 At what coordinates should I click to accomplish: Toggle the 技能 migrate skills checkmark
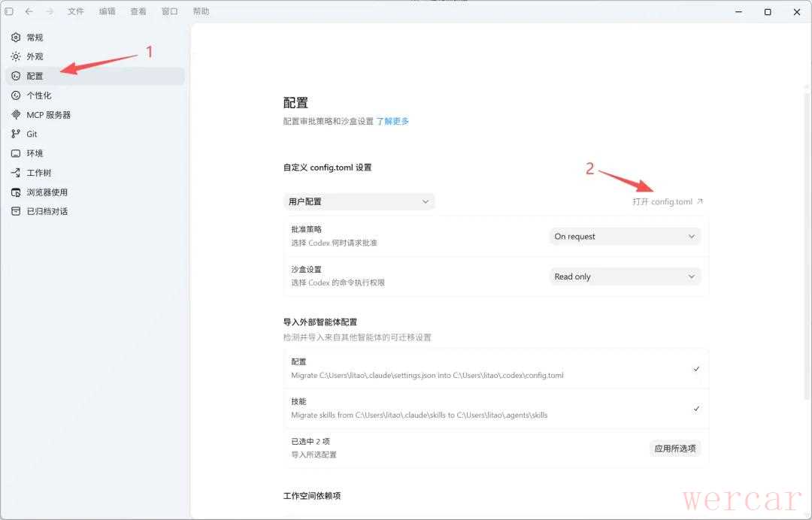point(696,409)
